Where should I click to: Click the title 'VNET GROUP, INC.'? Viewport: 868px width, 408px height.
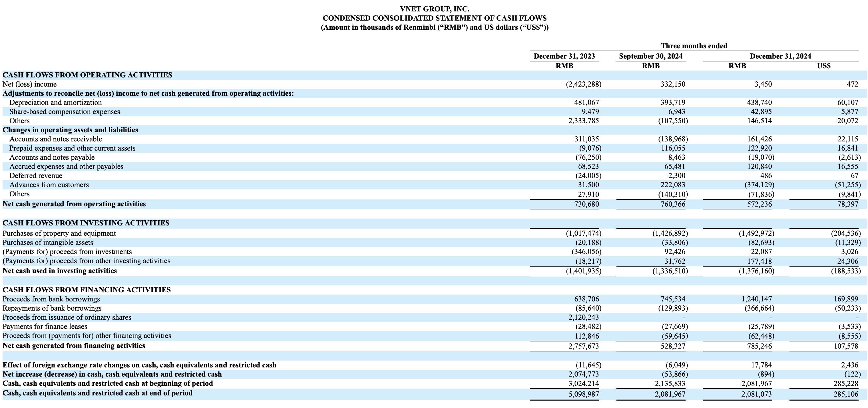434,9
